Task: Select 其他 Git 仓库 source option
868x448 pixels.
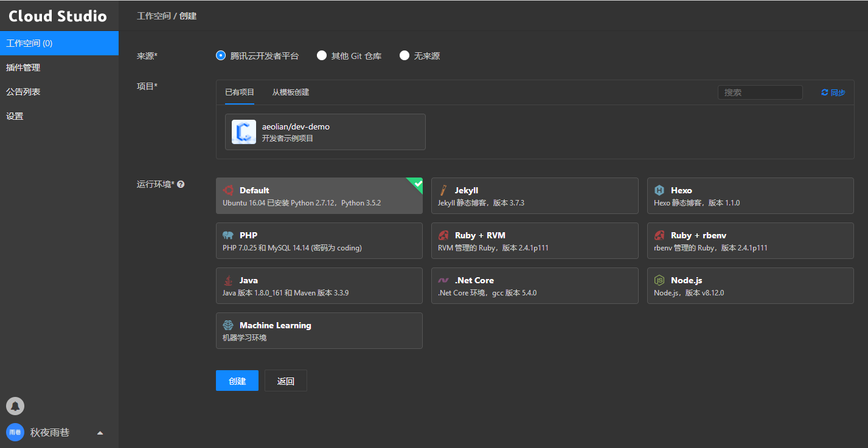Action: 349,56
